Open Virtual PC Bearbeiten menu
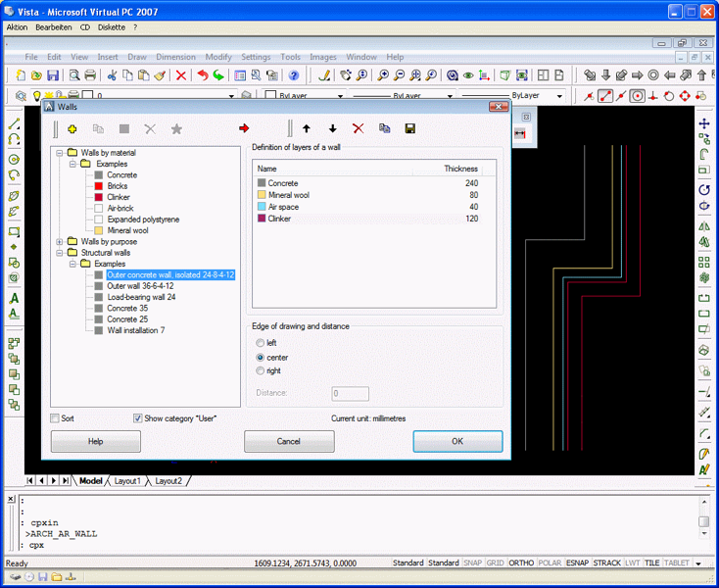Screen dimensions: 719x588 [x=54, y=27]
